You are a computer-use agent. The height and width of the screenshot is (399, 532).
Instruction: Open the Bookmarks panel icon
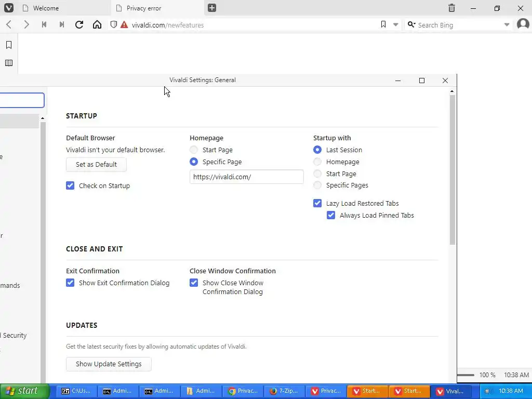[9, 45]
